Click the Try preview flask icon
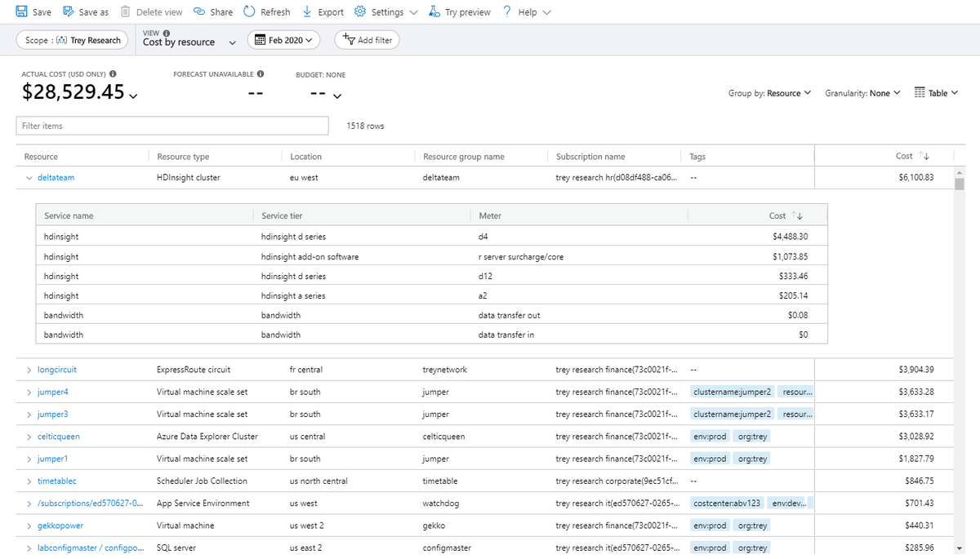The image size is (980, 559). coord(434,12)
